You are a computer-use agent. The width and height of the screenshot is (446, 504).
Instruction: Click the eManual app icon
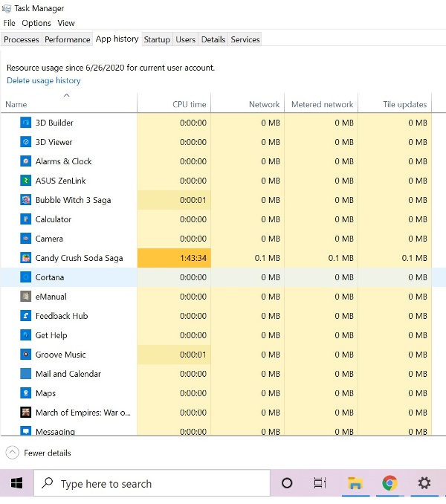pos(26,296)
